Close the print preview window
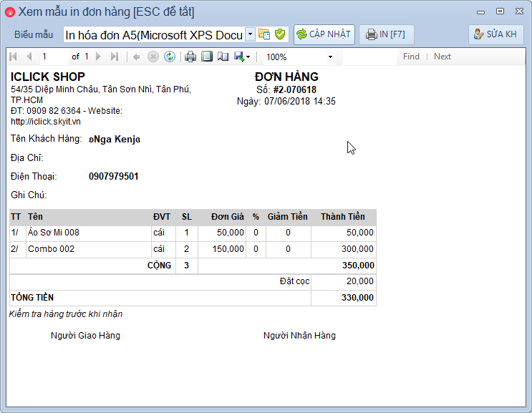The width and height of the screenshot is (532, 413). click(x=519, y=11)
